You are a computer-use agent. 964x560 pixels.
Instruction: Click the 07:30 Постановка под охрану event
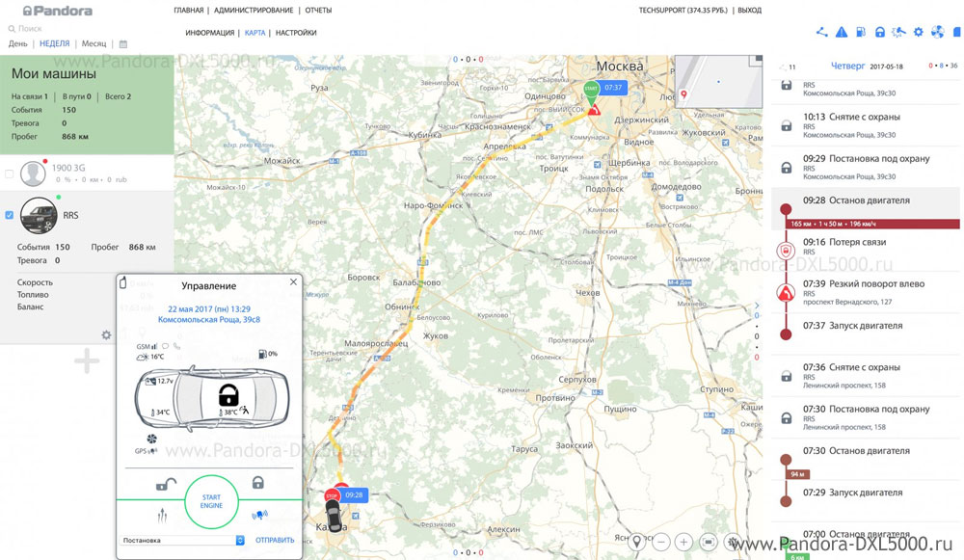click(x=866, y=417)
